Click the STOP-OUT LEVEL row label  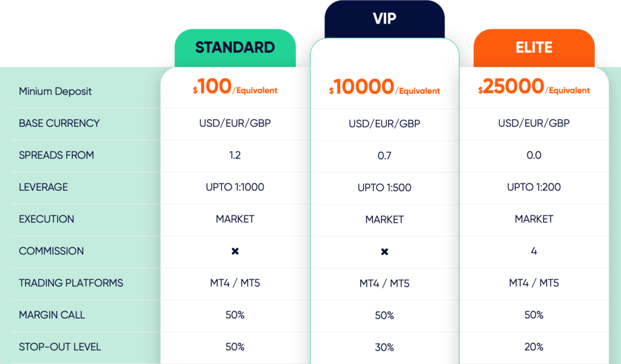(x=60, y=347)
